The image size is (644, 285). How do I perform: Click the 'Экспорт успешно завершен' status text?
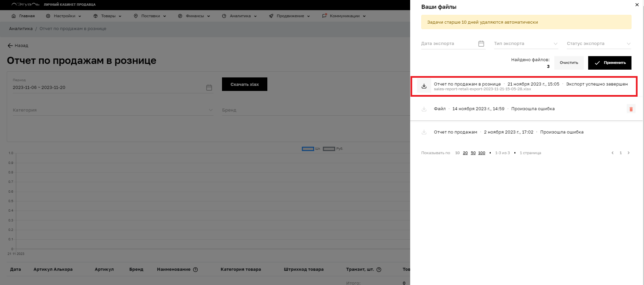tap(597, 84)
